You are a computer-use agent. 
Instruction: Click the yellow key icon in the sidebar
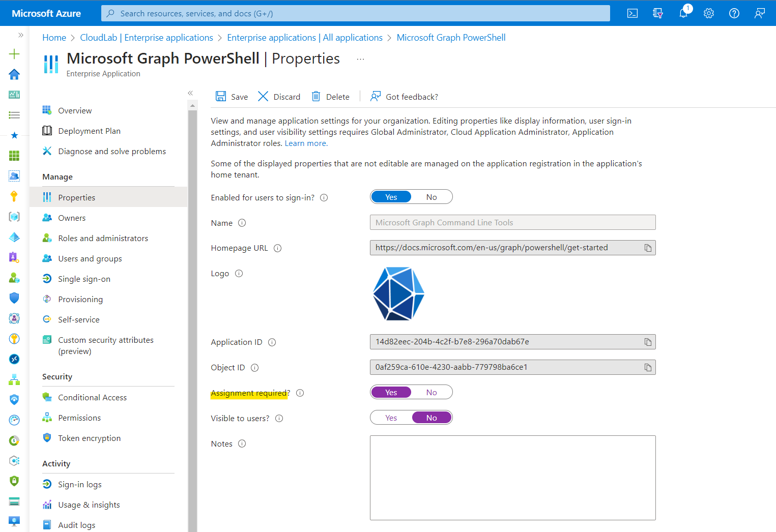14,196
